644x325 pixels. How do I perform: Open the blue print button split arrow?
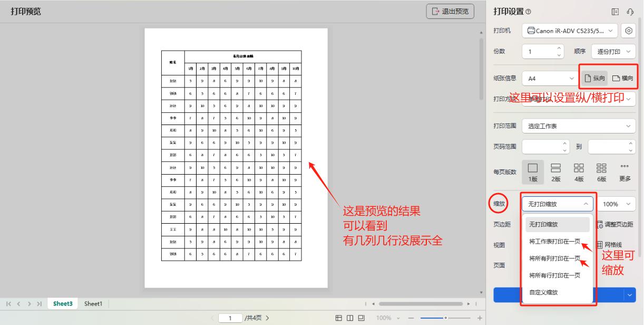[631, 295]
